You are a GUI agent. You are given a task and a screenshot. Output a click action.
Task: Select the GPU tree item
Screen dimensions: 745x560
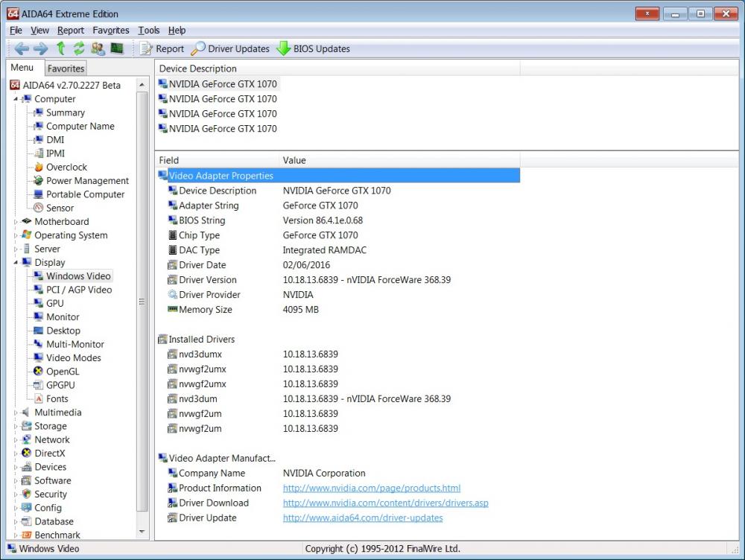tap(54, 304)
